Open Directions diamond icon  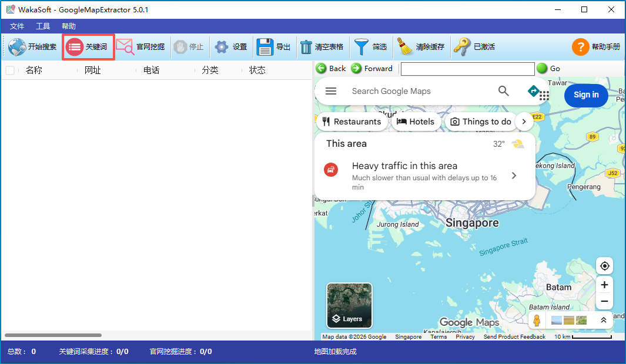coord(533,91)
